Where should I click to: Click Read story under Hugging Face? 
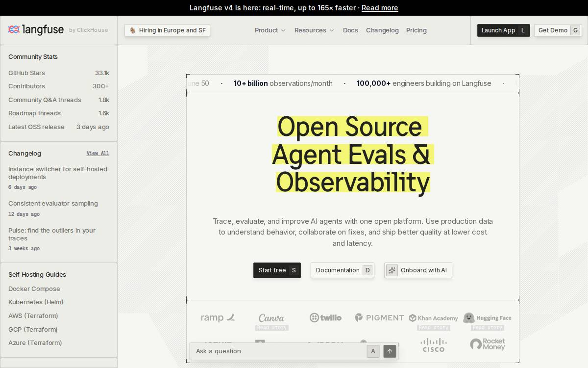pyautogui.click(x=488, y=328)
